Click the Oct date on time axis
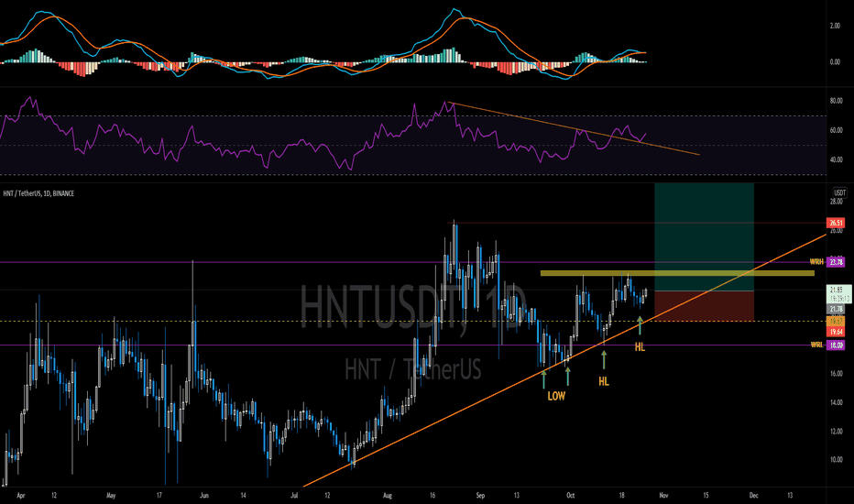The height and width of the screenshot is (504, 854). pyautogui.click(x=570, y=495)
